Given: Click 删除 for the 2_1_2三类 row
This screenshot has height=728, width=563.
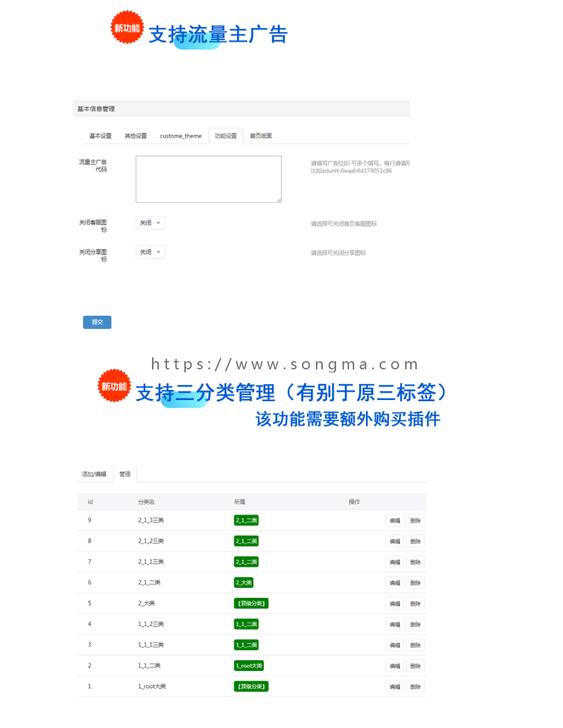Looking at the screenshot, I should click(x=415, y=541).
